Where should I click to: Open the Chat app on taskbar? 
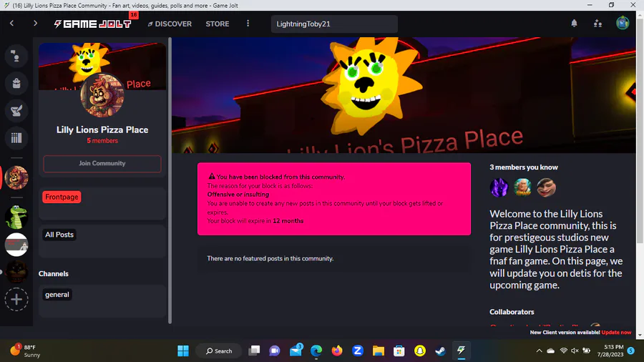coord(274,351)
